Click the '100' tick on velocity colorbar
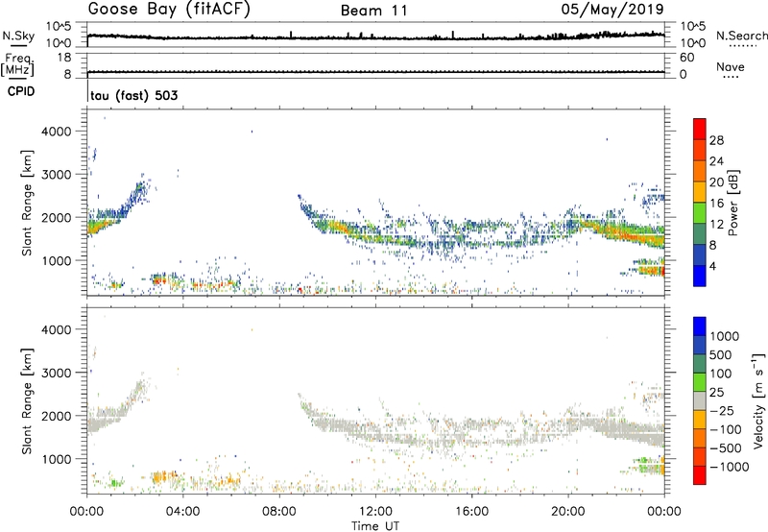 pos(721,374)
